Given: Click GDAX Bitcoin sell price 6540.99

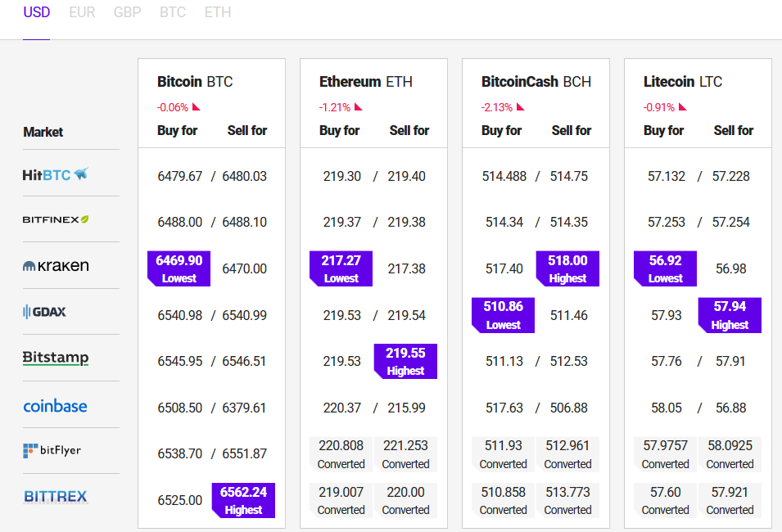Looking at the screenshot, I should (x=244, y=315).
